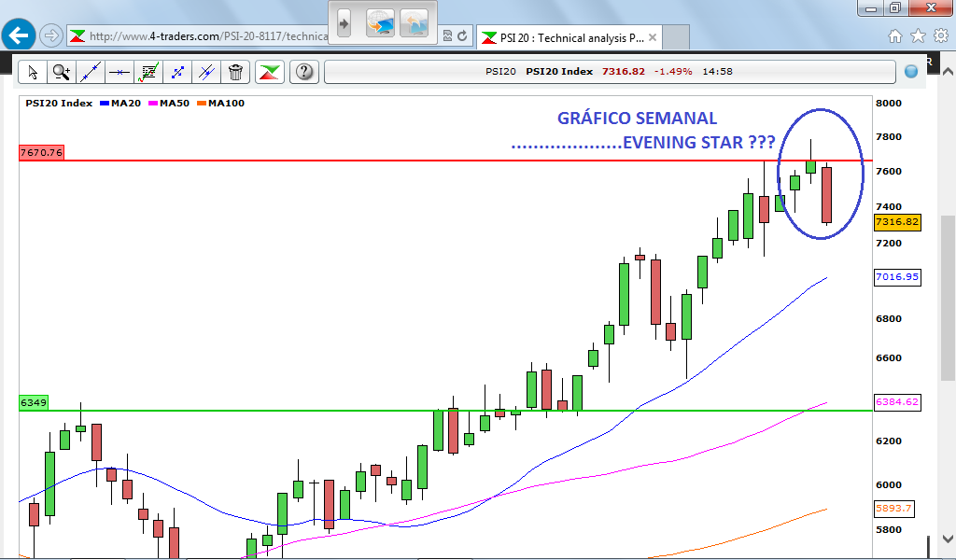
Task: Click the vertical scrollbar down arrow
Action: (x=949, y=539)
